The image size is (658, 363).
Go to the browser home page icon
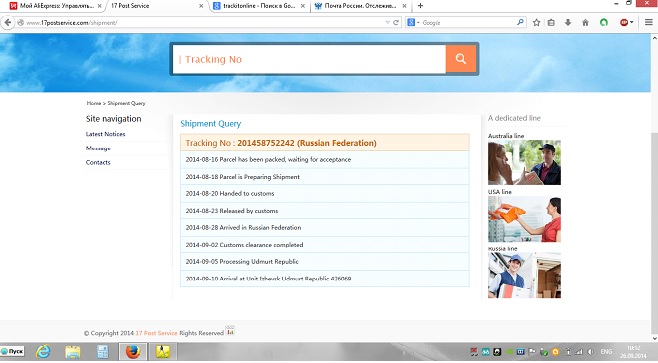pos(585,23)
